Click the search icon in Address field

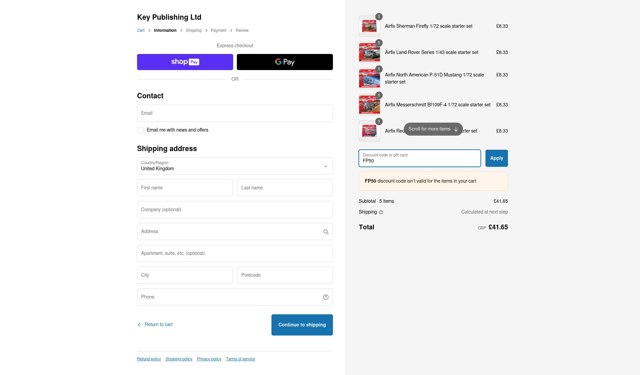(326, 232)
